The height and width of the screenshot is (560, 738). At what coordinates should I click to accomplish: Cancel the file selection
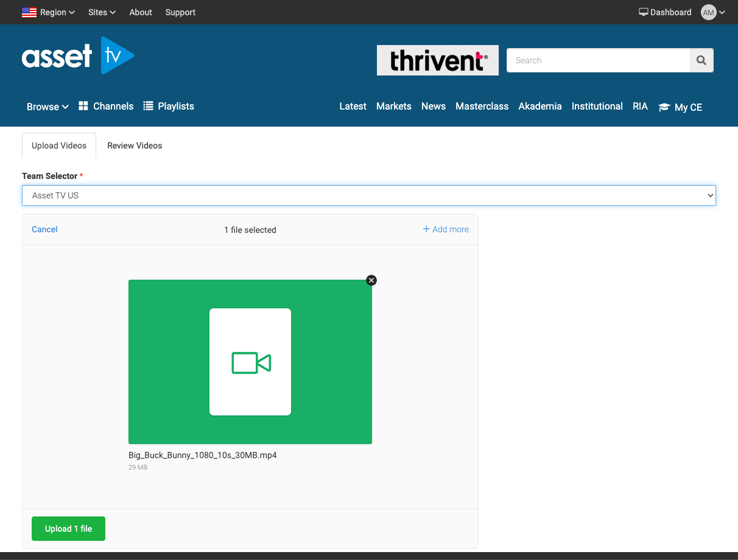[44, 229]
